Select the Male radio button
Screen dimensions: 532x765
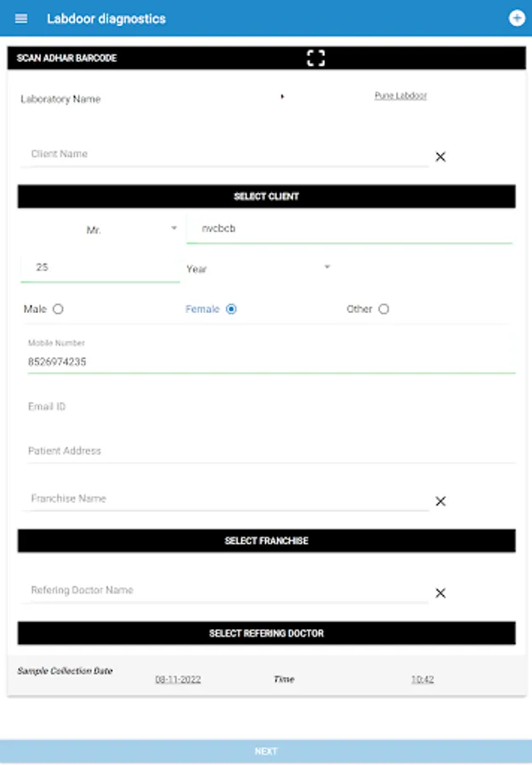(58, 309)
